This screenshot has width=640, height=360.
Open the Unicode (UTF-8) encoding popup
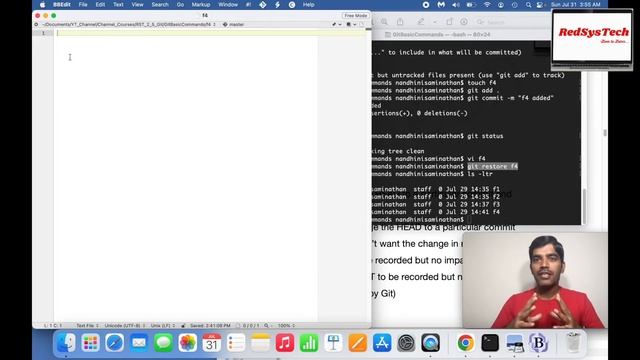pyautogui.click(x=124, y=326)
